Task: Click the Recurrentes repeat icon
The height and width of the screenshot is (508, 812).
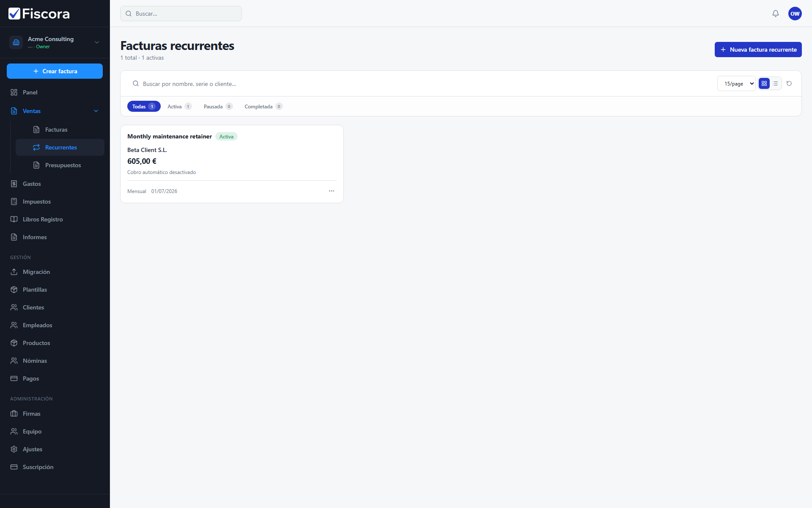Action: click(36, 147)
